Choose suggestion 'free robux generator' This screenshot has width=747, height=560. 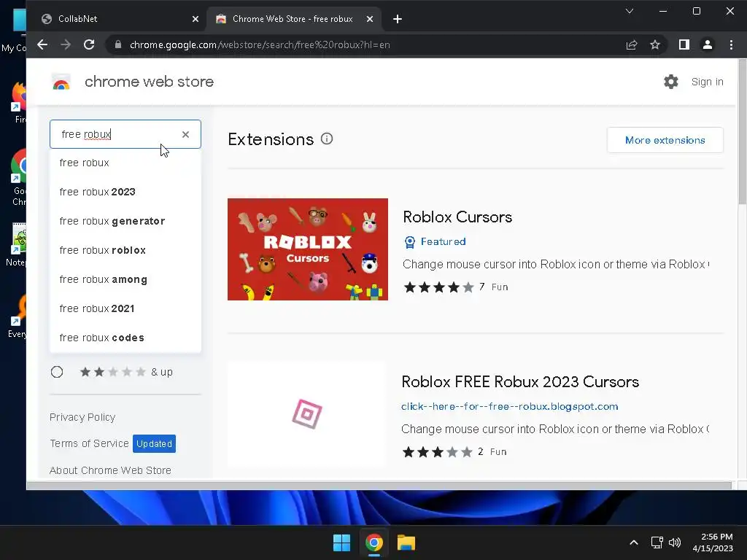click(125, 221)
